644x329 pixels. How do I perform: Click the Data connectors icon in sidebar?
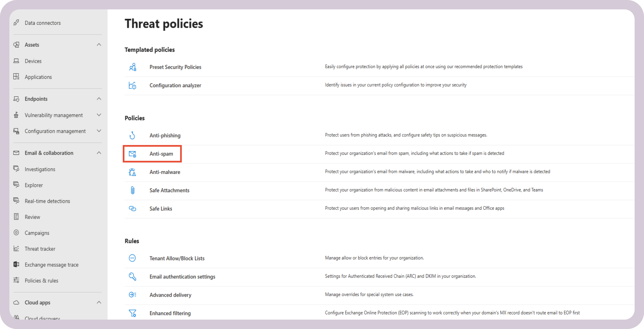pos(16,22)
